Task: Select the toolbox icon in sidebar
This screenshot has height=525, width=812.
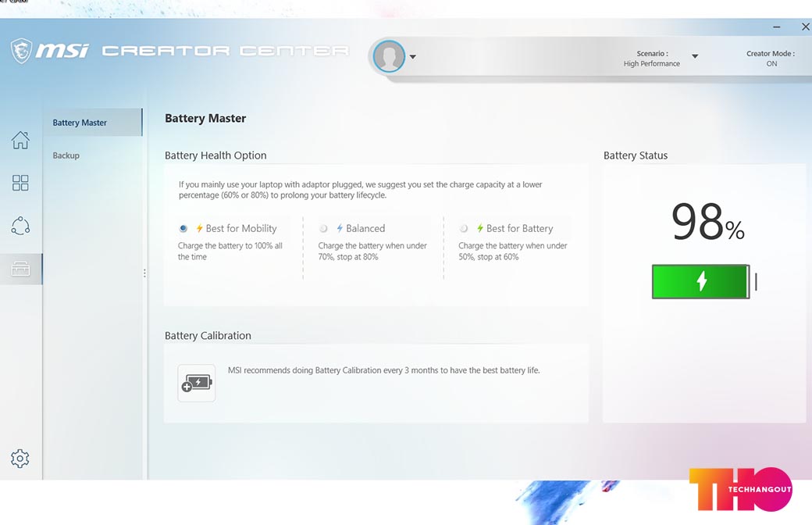Action: tap(20, 269)
